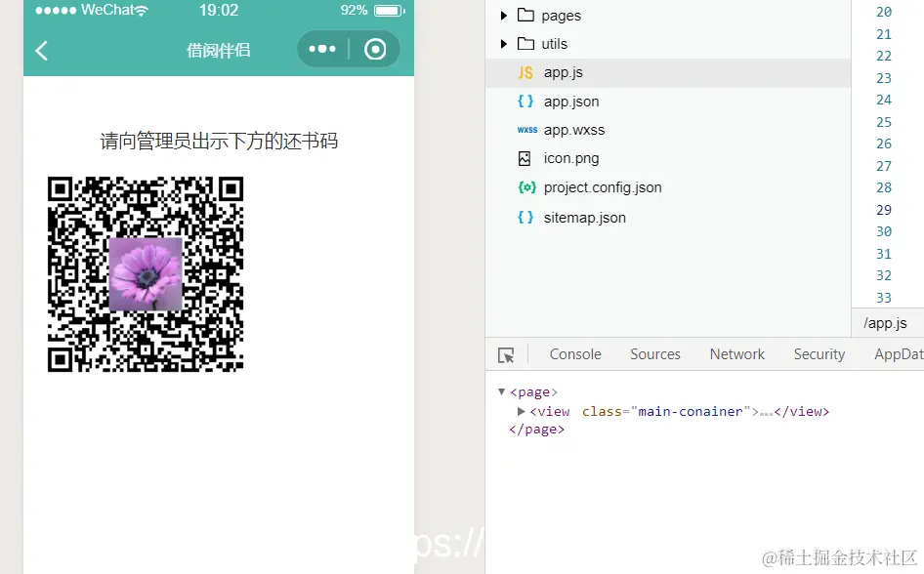The height and width of the screenshot is (574, 924).
Task: Click line number 33 in the editor gutter
Action: [883, 298]
